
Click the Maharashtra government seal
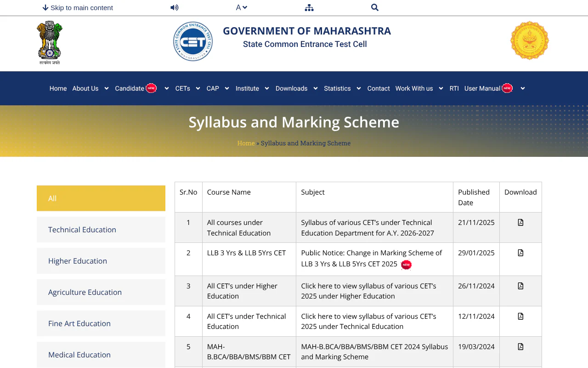(x=530, y=40)
